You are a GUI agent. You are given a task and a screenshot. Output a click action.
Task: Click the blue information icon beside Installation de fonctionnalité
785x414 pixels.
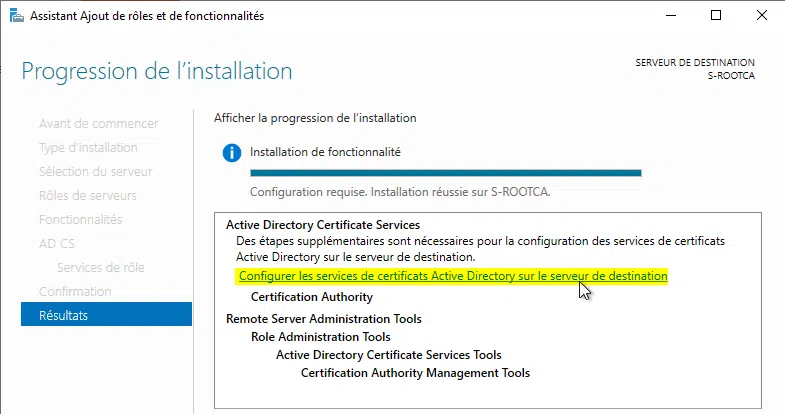232,153
